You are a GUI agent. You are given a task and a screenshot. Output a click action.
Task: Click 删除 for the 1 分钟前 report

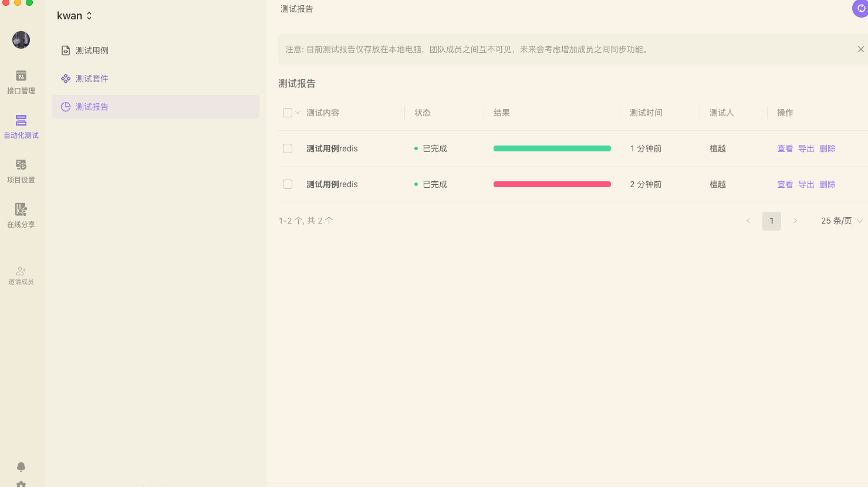828,148
